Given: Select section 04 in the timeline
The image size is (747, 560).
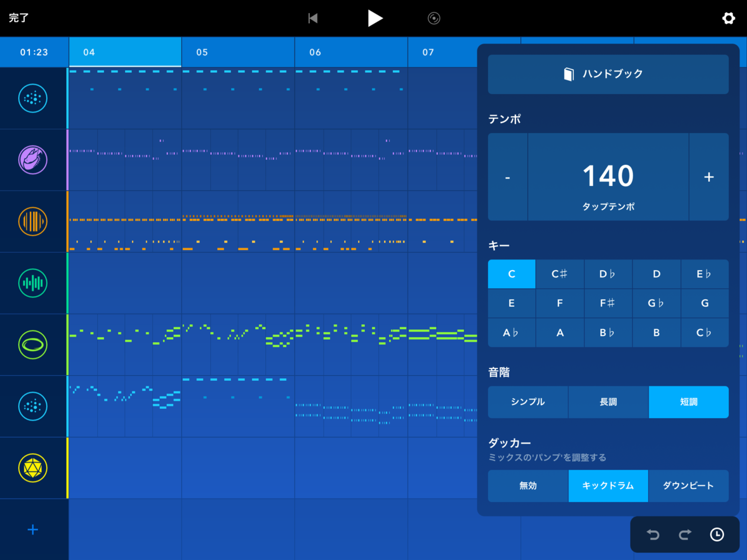Looking at the screenshot, I should (125, 52).
